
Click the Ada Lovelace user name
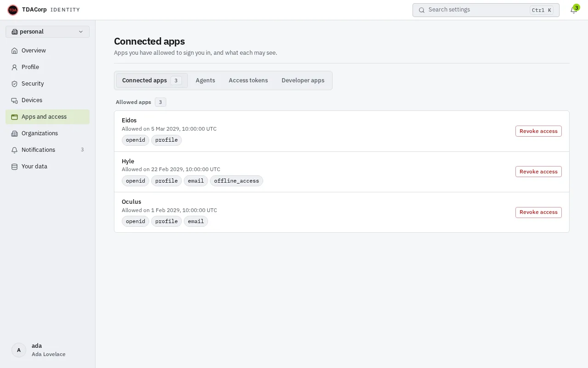tap(49, 354)
